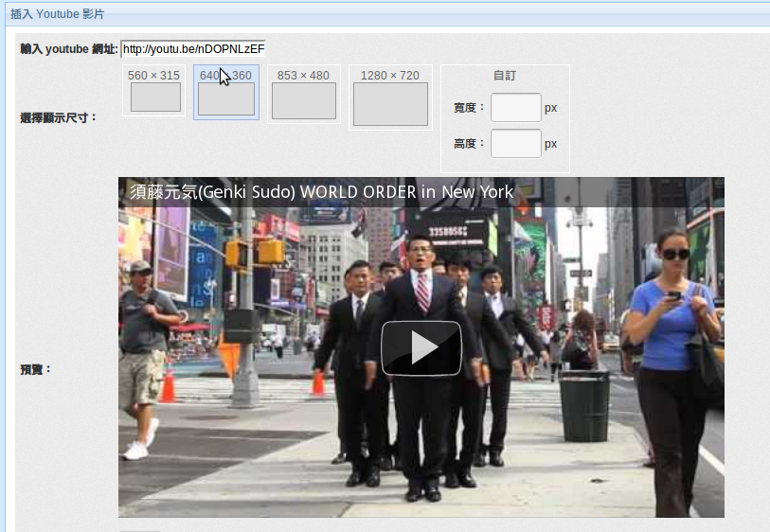Click the custom height (高度) field
Image resolution: width=770 pixels, height=532 pixels.
tap(515, 143)
